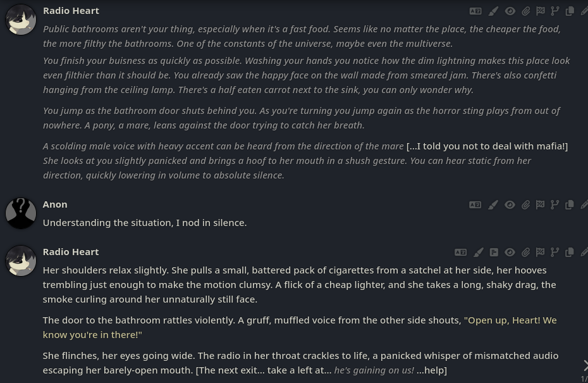Translate the last Radio Heart message
Viewport: 588px width, 383px height.
coord(461,253)
